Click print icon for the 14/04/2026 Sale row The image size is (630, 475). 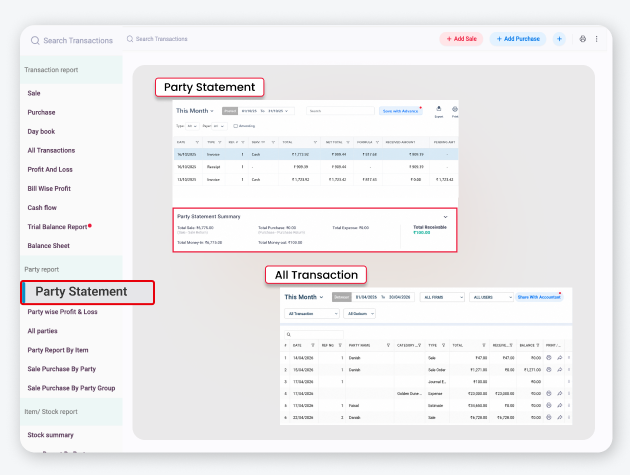click(549, 358)
